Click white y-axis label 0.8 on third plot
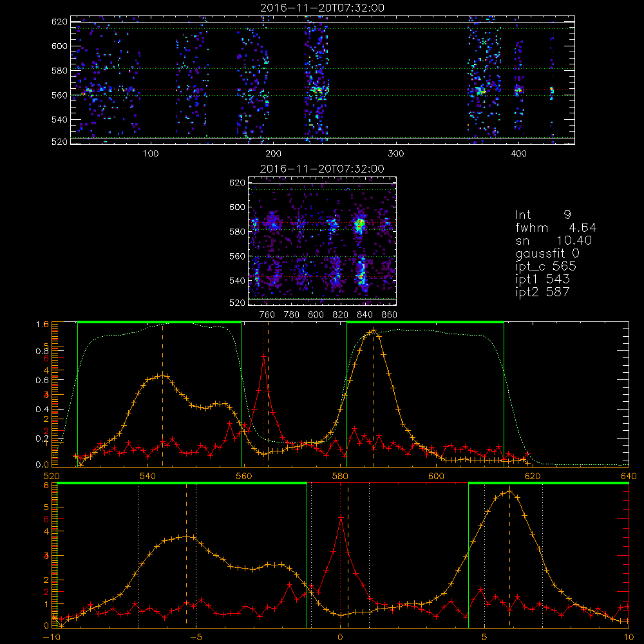Screen dimensions: 644x644 click(42, 351)
